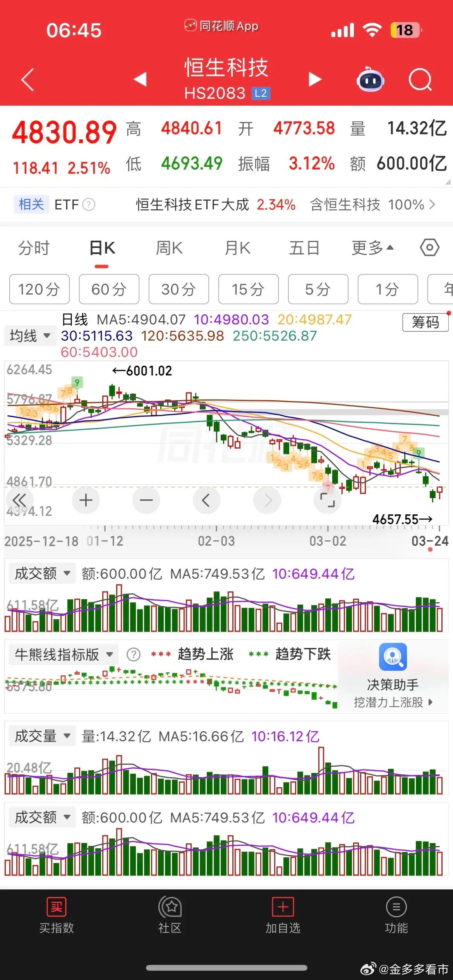The height and width of the screenshot is (980, 453).
Task: Tap the ETF help question mark
Action: 89,204
